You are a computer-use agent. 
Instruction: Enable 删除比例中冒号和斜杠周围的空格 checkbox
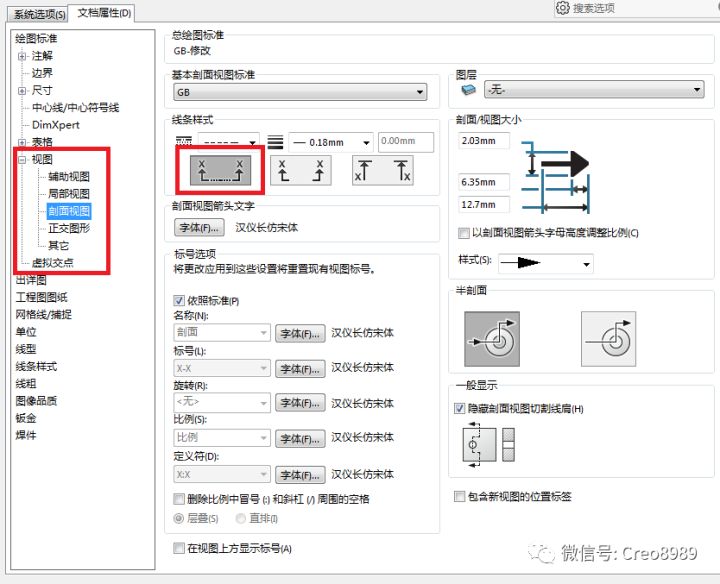(179, 499)
